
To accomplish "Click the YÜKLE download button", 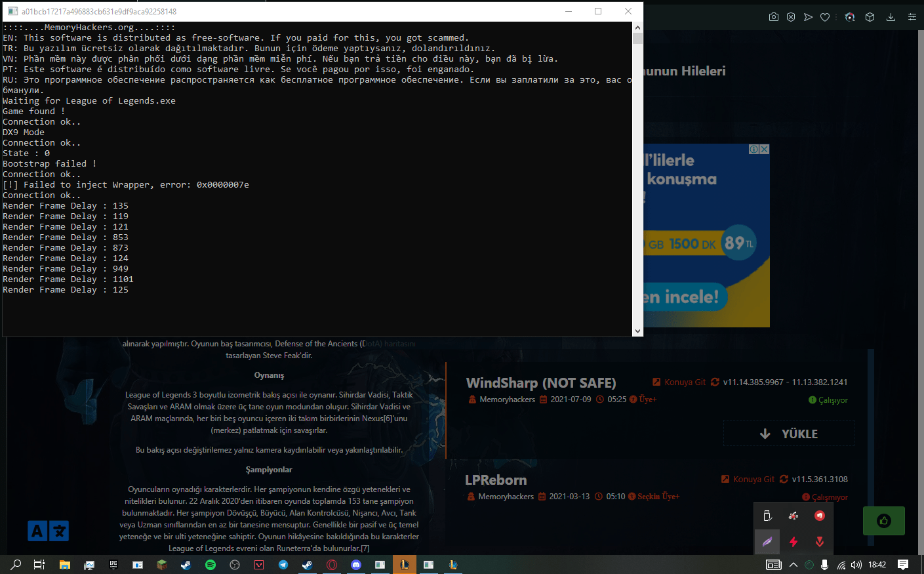I will (x=788, y=434).
